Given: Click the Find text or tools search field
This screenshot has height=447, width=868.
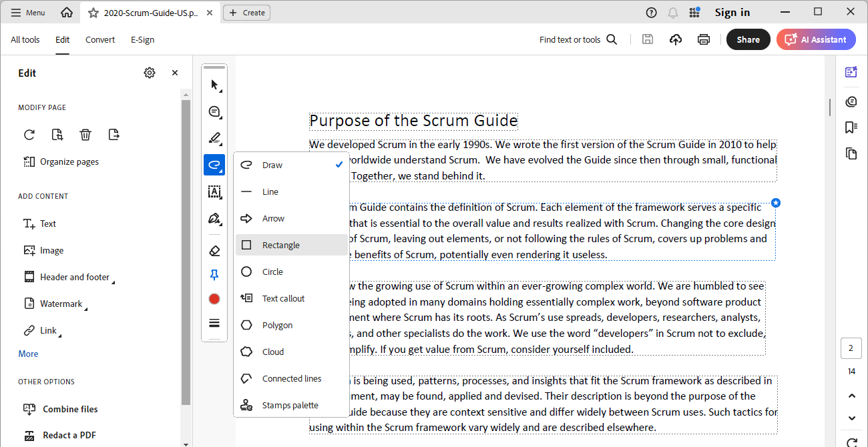Looking at the screenshot, I should point(578,39).
